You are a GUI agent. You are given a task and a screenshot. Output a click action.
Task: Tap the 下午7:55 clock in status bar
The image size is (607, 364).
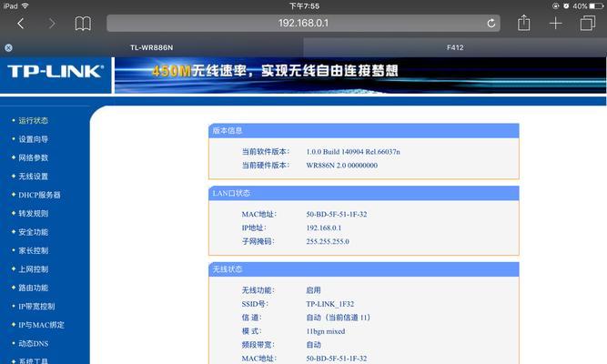pyautogui.click(x=304, y=6)
